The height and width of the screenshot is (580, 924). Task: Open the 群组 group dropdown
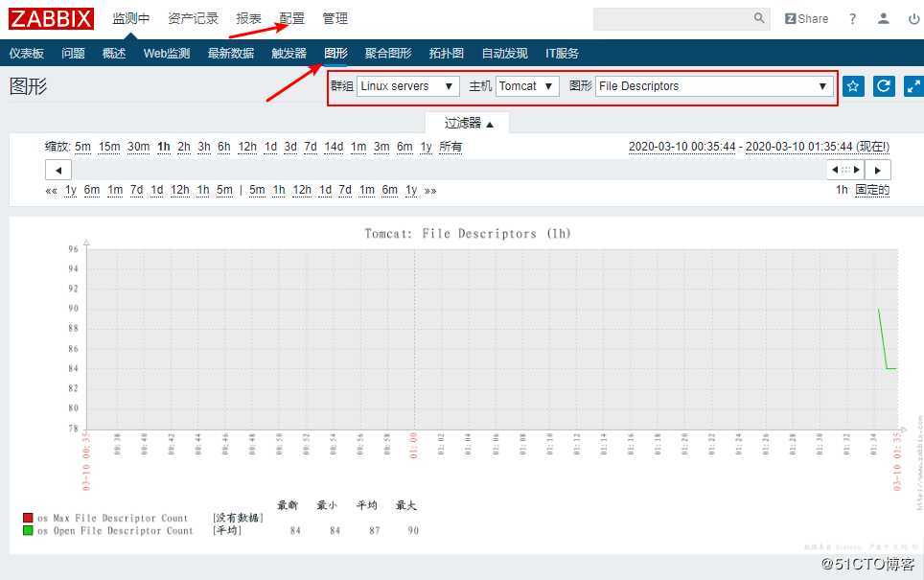tap(407, 85)
